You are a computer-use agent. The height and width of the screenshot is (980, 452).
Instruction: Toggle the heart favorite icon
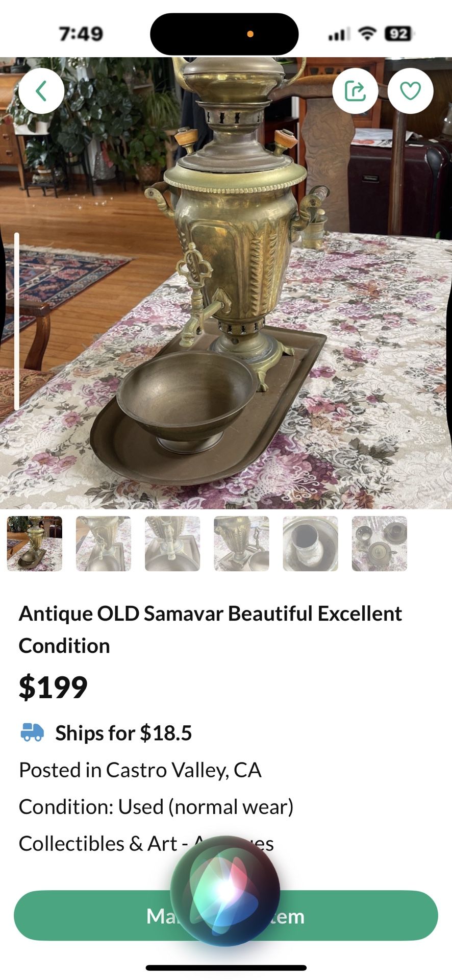pos(410,91)
